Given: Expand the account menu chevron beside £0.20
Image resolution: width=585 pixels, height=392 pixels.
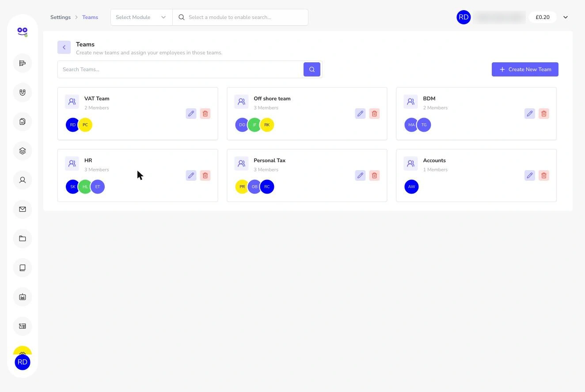Looking at the screenshot, I should (566, 17).
